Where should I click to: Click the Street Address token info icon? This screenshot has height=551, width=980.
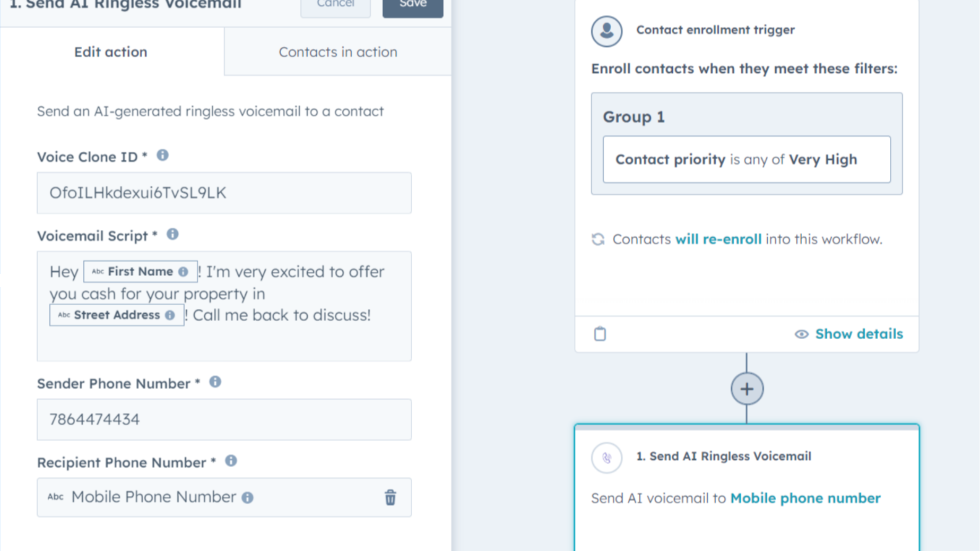pos(170,315)
